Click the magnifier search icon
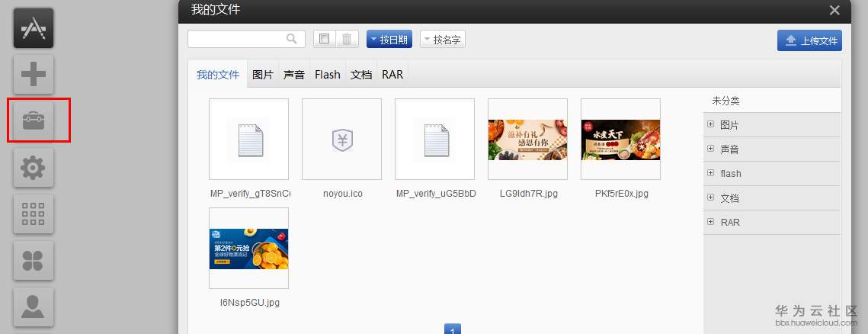Viewport: 868px width, 334px height. pyautogui.click(x=291, y=39)
